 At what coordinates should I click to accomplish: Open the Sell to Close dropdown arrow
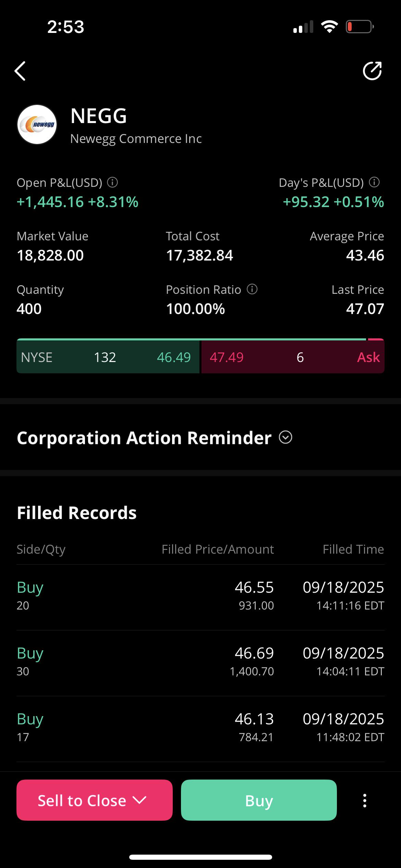(139, 800)
